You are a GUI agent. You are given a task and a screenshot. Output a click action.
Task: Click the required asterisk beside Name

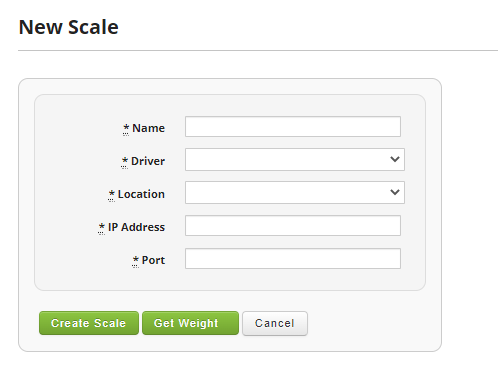(x=126, y=128)
